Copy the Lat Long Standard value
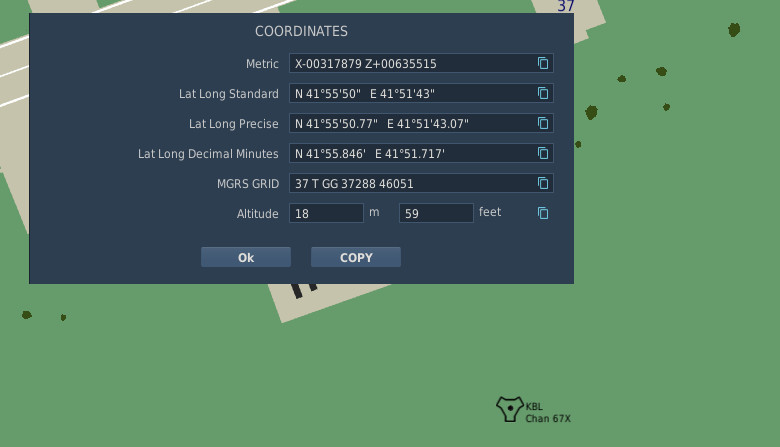This screenshot has height=447, width=780. [x=543, y=94]
